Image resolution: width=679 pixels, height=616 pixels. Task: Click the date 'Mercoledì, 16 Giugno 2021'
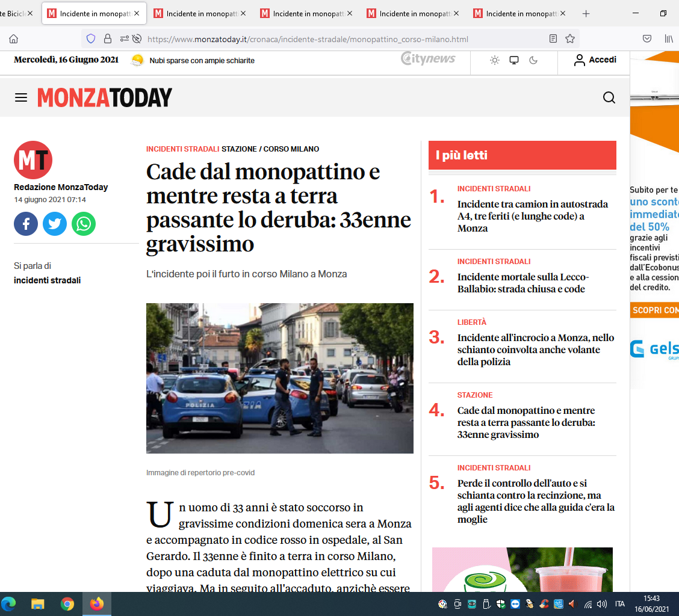coord(66,60)
